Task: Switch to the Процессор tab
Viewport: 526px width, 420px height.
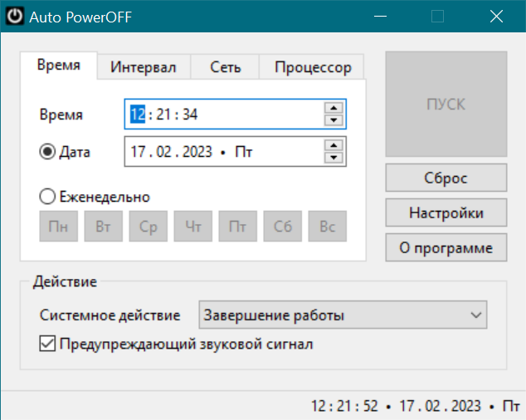Action: click(312, 67)
